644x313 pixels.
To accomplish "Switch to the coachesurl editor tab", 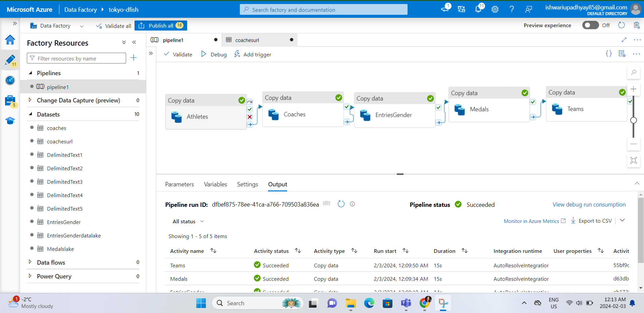I will [260, 40].
